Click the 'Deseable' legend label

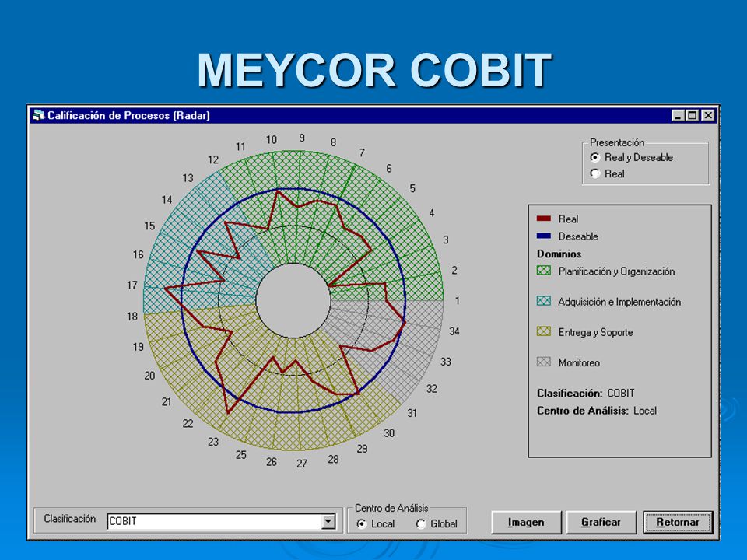578,236
